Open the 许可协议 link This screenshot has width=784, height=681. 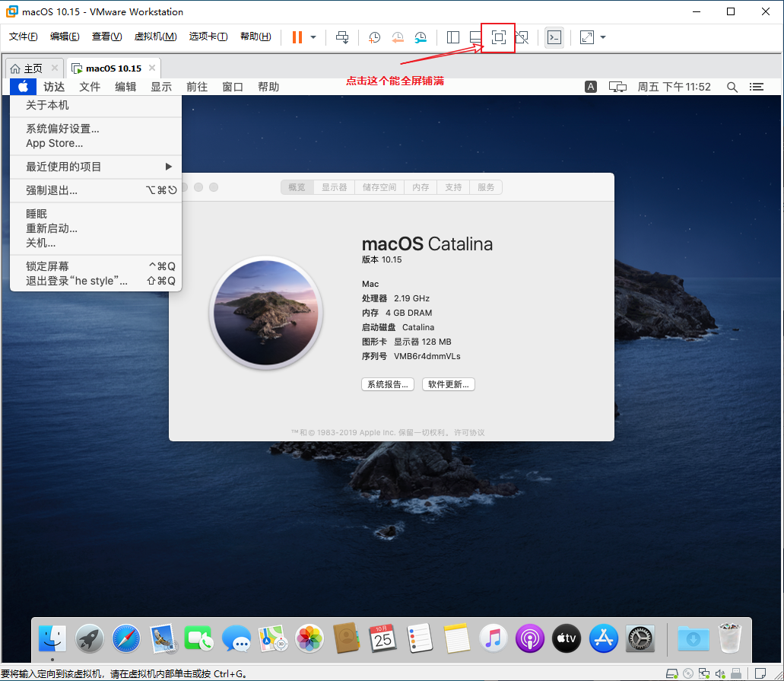[x=469, y=432]
